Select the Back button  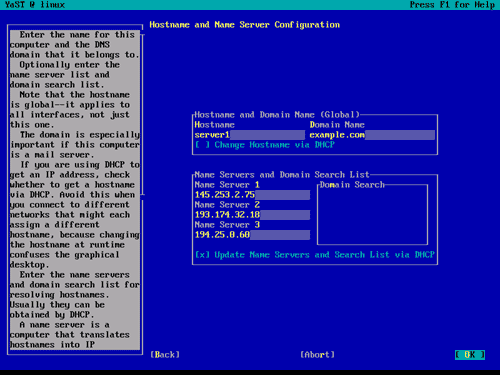point(165,355)
